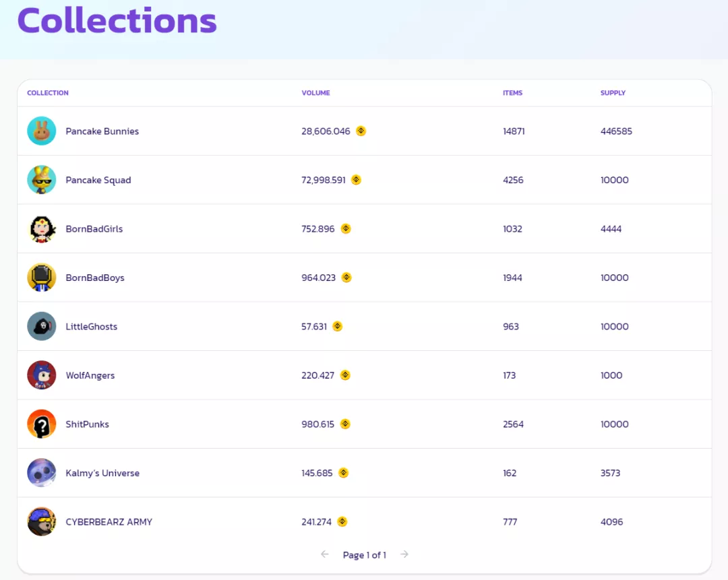Open the BornBadGirls avatar thumbnail
Viewport: 728px width, 580px height.
(41, 229)
